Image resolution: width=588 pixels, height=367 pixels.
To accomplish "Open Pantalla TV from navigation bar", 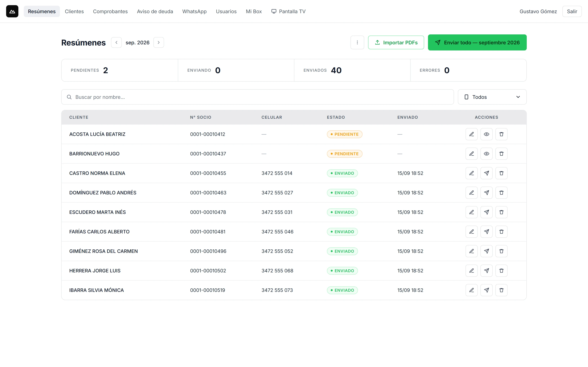I will click(288, 11).
